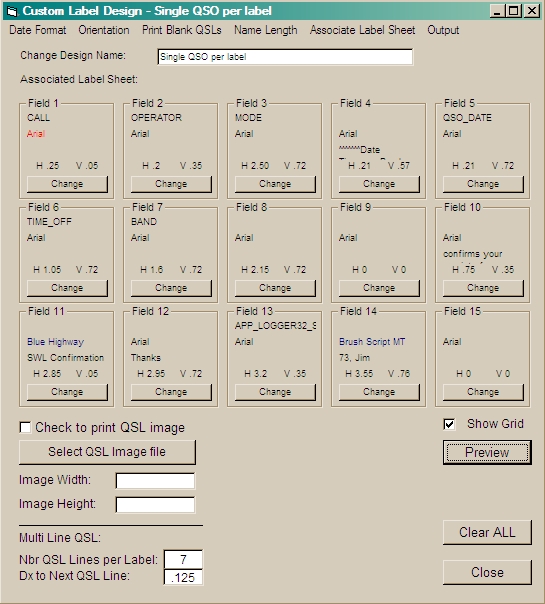Viewport: 545px width, 604px height.
Task: Click the Nbr QSL Lines per Label field
Action: (x=183, y=560)
